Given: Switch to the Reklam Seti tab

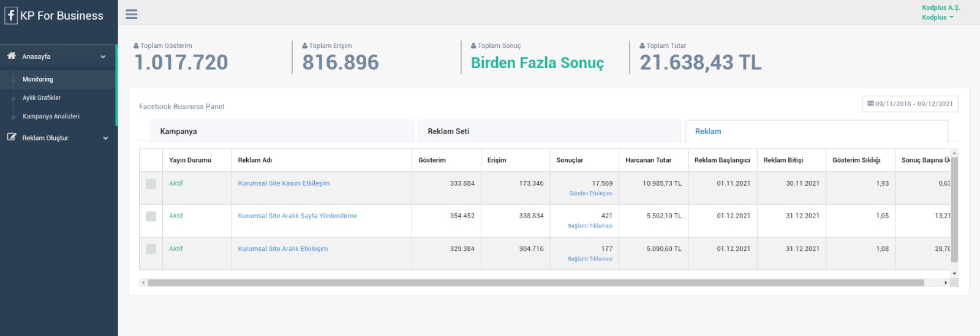Looking at the screenshot, I should [549, 131].
